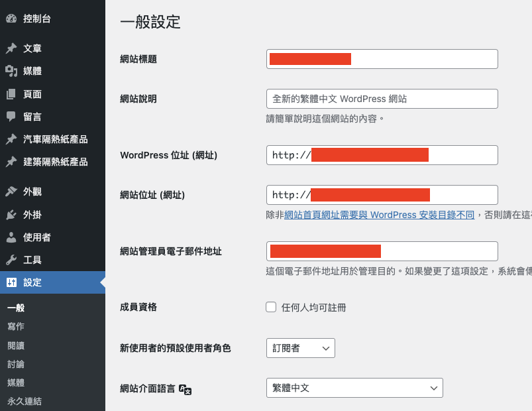Open 汽車隔熱紙產品 in the sidebar

tap(55, 139)
